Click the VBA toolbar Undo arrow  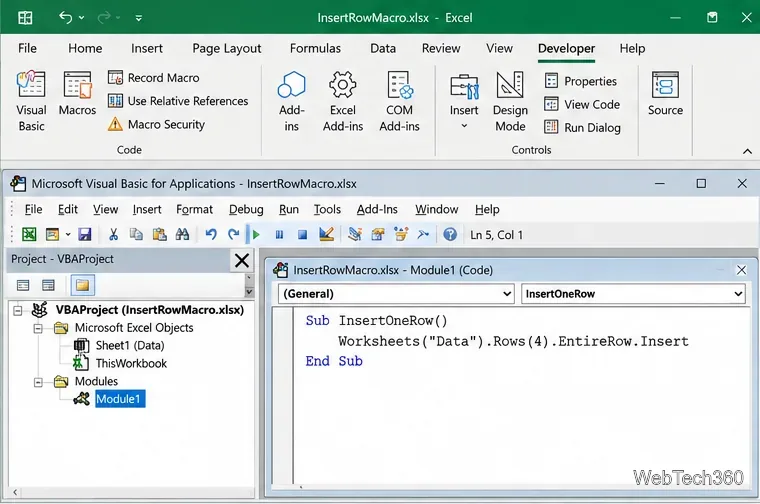click(x=210, y=235)
